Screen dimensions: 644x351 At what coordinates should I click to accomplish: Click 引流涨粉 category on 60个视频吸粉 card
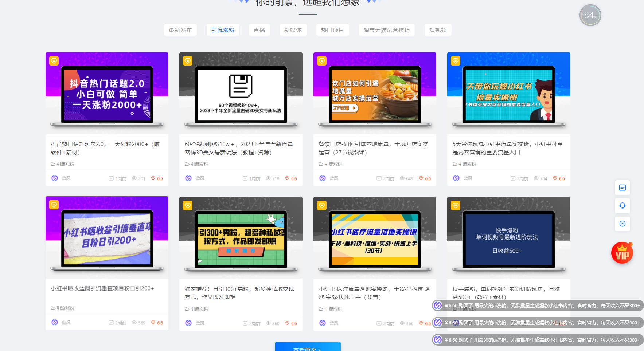(x=196, y=164)
